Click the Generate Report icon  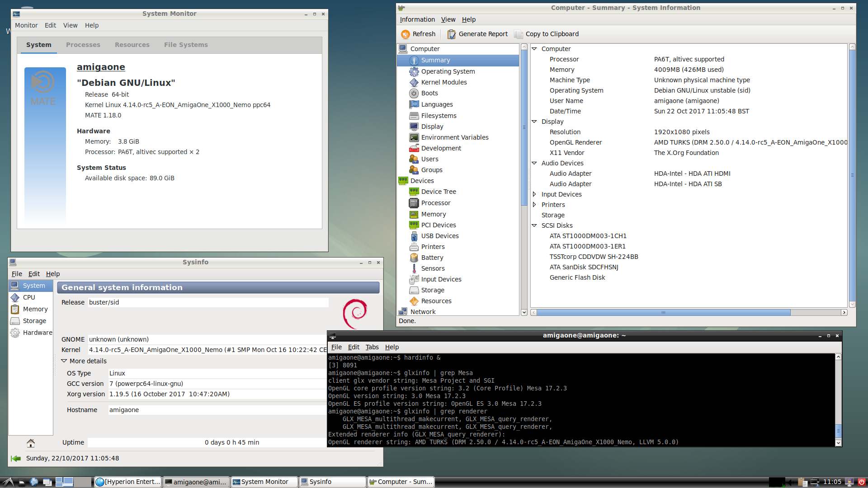point(451,34)
